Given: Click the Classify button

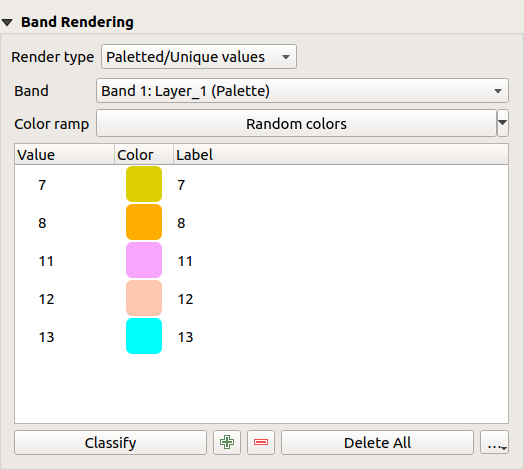Looking at the screenshot, I should pyautogui.click(x=111, y=443).
